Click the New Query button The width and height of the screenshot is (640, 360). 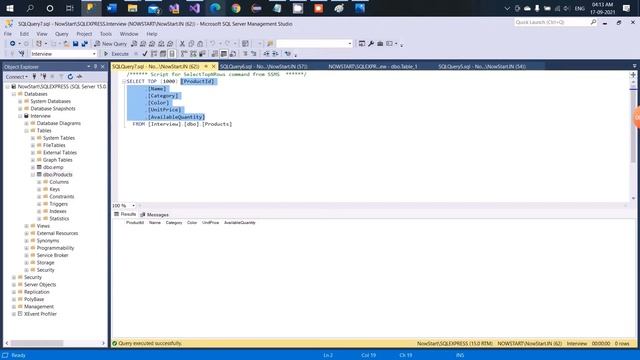tap(110, 43)
